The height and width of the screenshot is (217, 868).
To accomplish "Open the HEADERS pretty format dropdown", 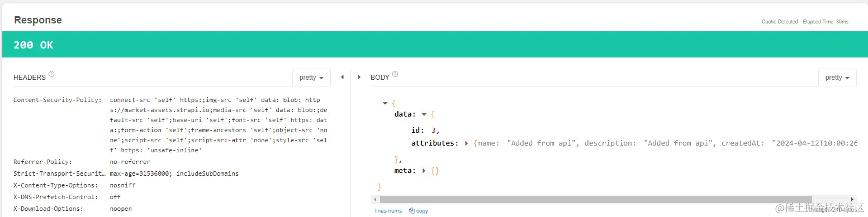I will point(311,78).
